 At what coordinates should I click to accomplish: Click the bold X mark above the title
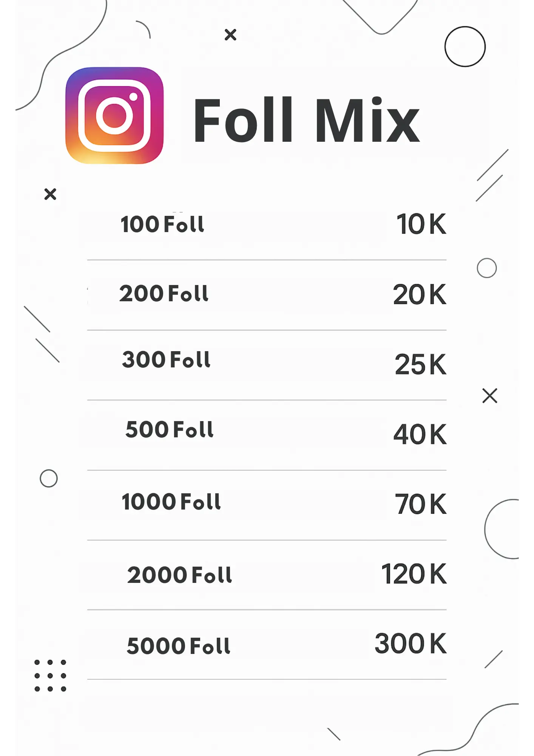[230, 35]
